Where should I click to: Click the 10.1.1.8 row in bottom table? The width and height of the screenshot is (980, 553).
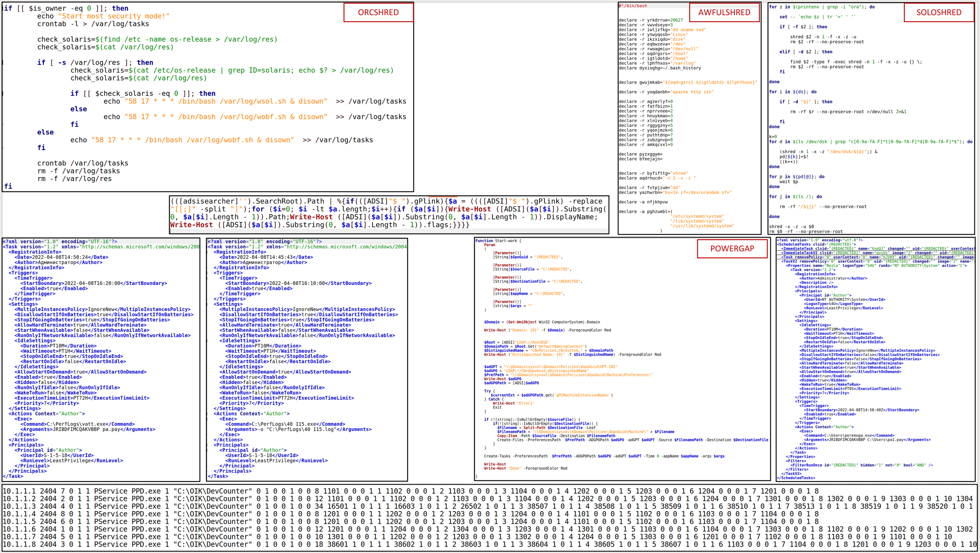(411, 545)
